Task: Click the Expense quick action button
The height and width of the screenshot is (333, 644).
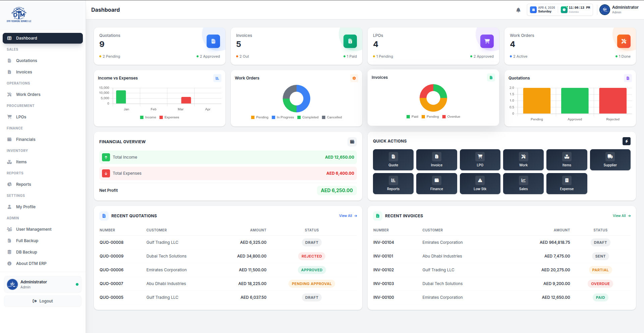Action: pyautogui.click(x=567, y=184)
